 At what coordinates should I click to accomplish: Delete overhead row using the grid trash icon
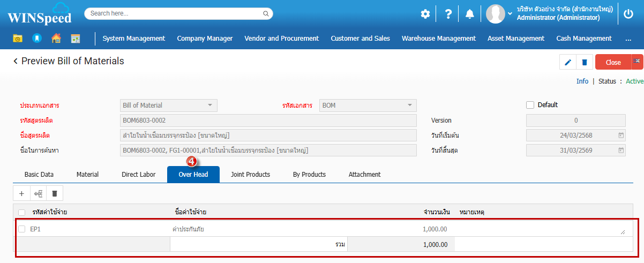(54, 193)
